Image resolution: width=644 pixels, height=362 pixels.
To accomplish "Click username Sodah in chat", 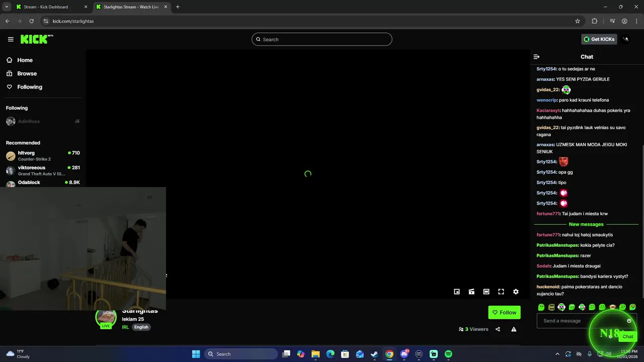I will click(543, 266).
